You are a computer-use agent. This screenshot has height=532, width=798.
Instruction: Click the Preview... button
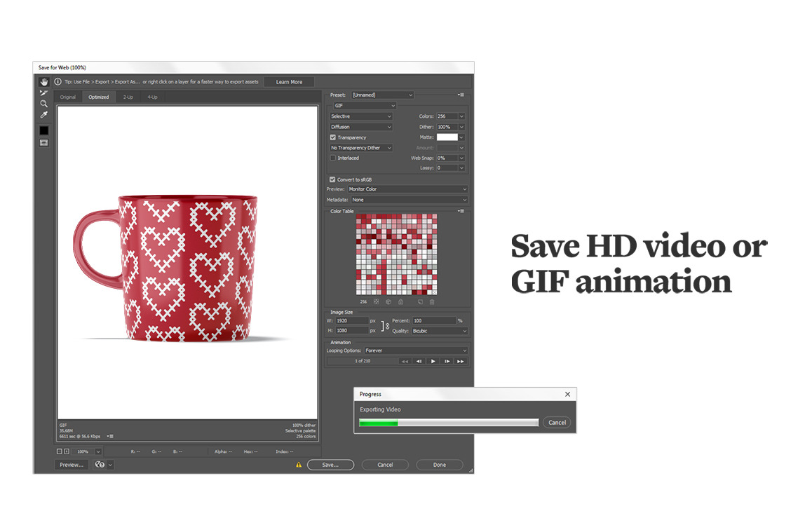pos(72,464)
